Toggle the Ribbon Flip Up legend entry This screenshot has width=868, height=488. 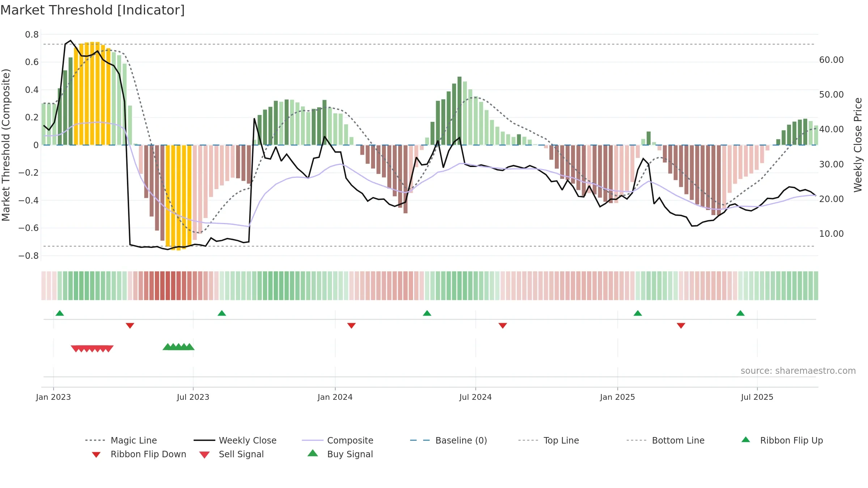point(782,440)
